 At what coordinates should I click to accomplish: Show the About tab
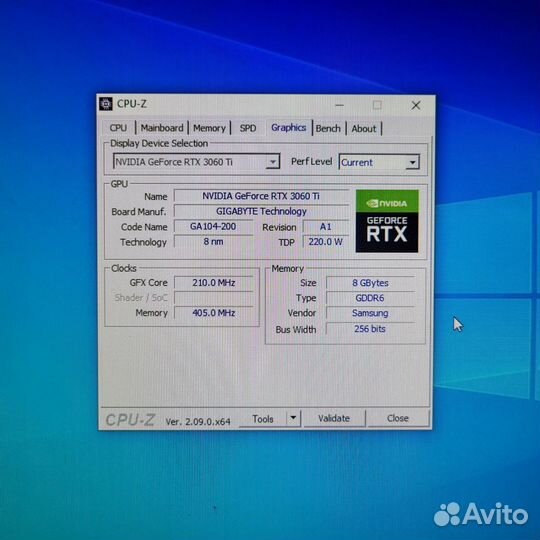click(364, 128)
